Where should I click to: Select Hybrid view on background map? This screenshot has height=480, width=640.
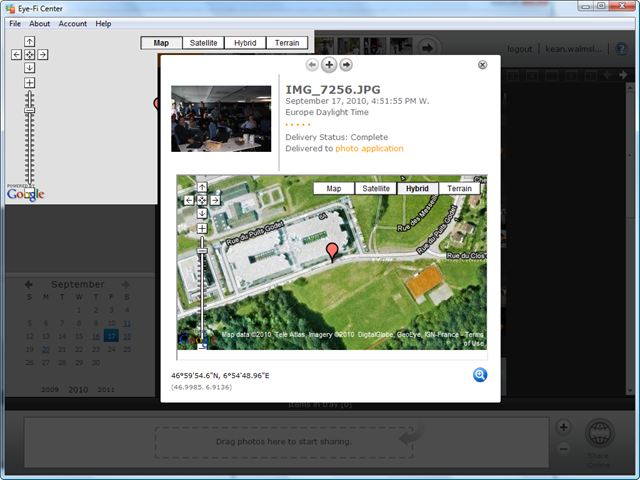[244, 43]
